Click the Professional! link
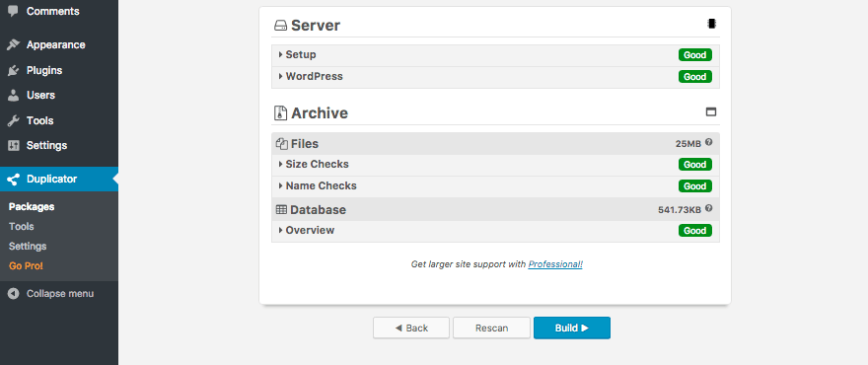868x365 pixels. [555, 264]
